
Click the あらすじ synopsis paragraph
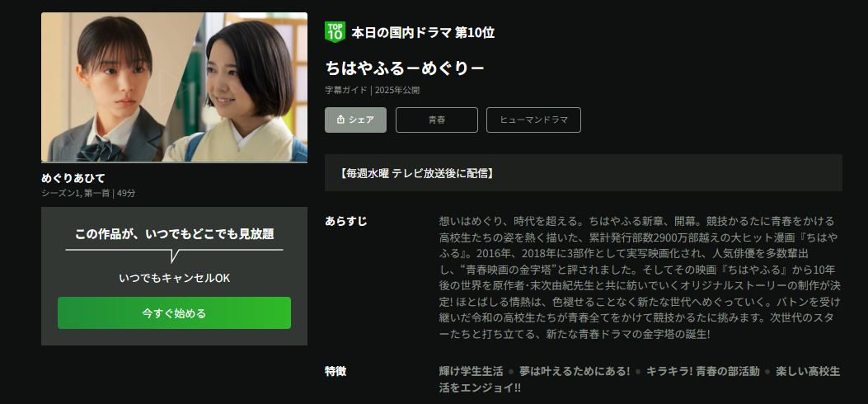[x=640, y=278]
